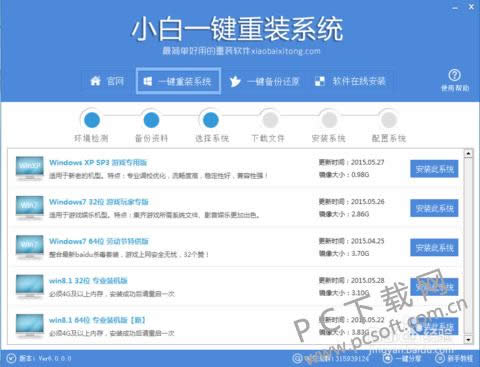Click the 环境检测 step circle

92,120
